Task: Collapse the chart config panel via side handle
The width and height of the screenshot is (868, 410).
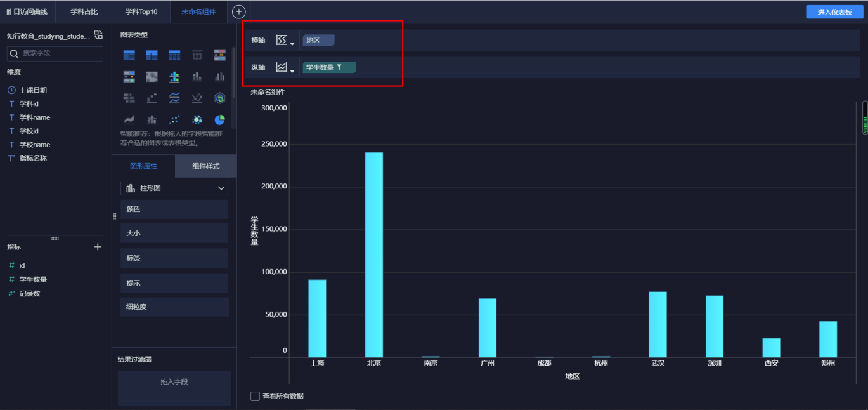Action: (115, 216)
